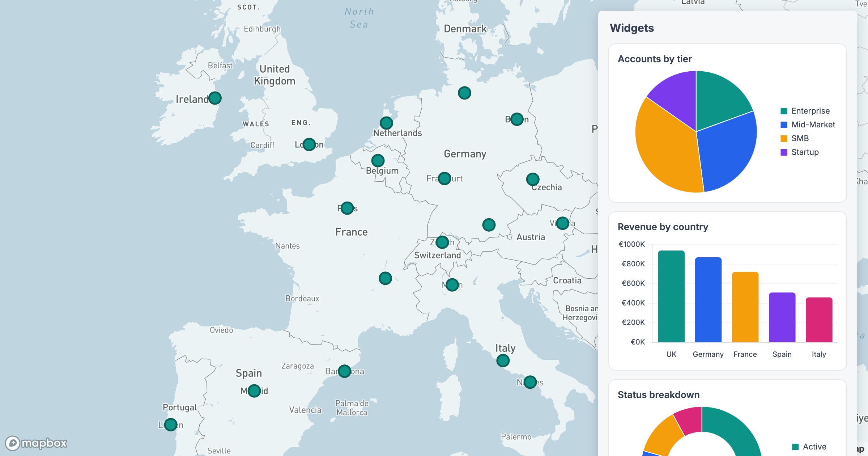Viewport: 868px width, 456px height.
Task: Click the Madrid map marker
Action: [x=254, y=391]
